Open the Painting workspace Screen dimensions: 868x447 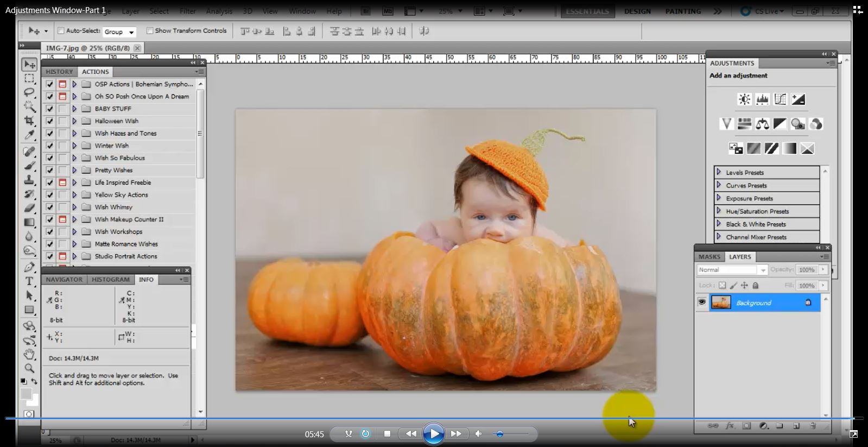(683, 11)
